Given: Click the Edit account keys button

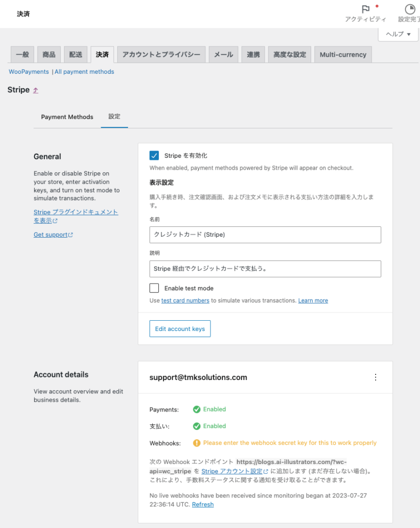Looking at the screenshot, I should pyautogui.click(x=180, y=329).
